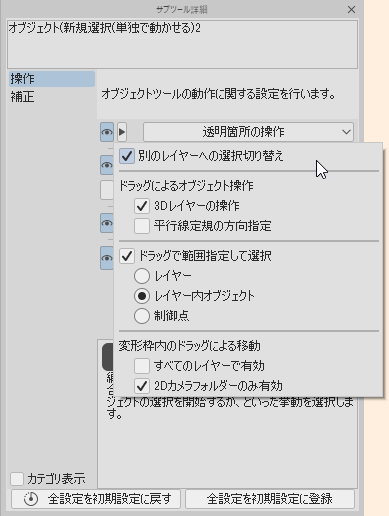
Task: Select the レイヤー内オブジェクト radio button
Action: (x=142, y=296)
